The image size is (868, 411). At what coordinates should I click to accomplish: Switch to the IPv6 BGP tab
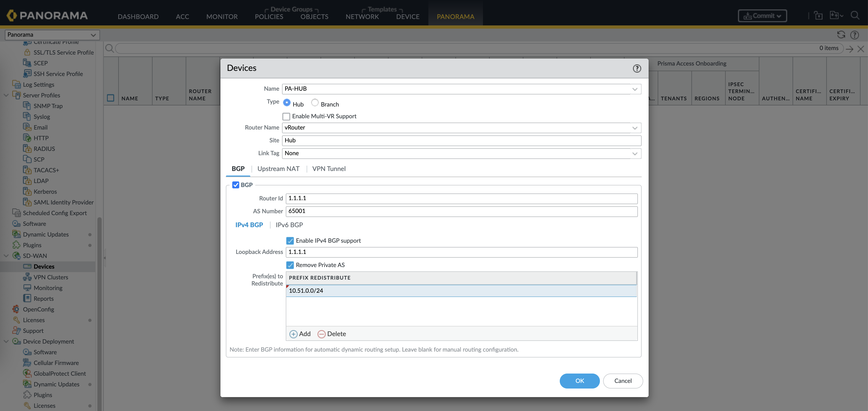pyautogui.click(x=289, y=225)
